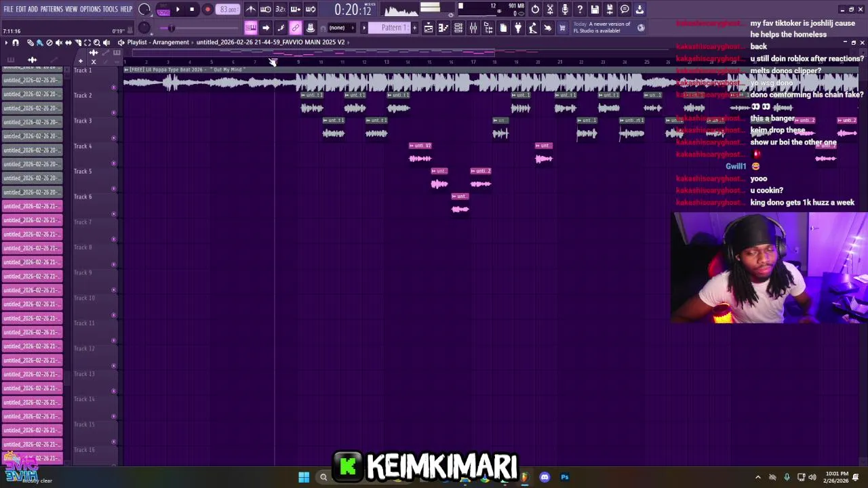Toggle overdub recording mode
868x488 pixels.
click(x=295, y=9)
